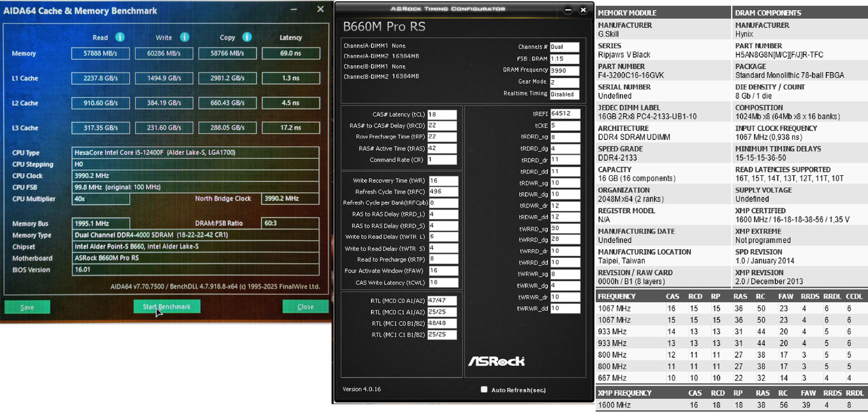The width and height of the screenshot is (868, 414).
Task: Click the DRAM:FSB Ratio field showing 60:3
Action: 290,223
